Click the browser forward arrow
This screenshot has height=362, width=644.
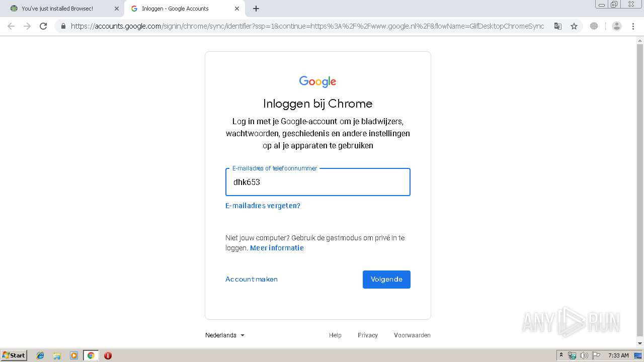(x=27, y=26)
